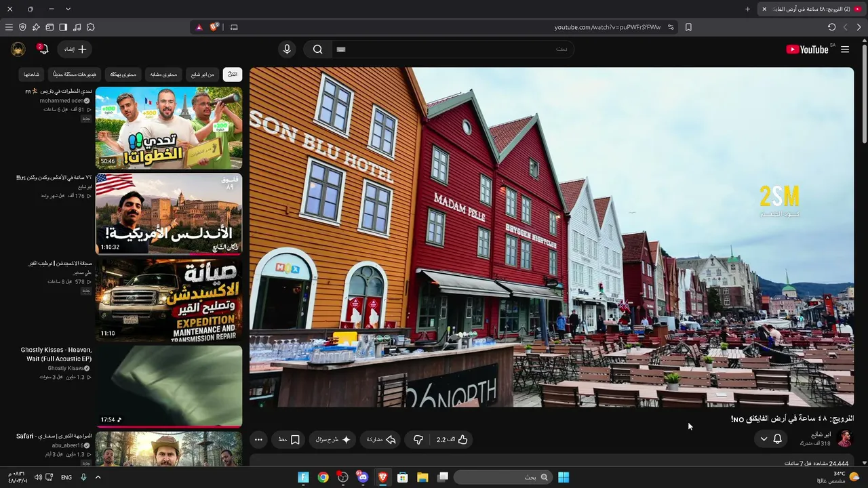868x488 pixels.
Task: Click the Ghostly Kisses Heaven, Wait title
Action: point(56,354)
